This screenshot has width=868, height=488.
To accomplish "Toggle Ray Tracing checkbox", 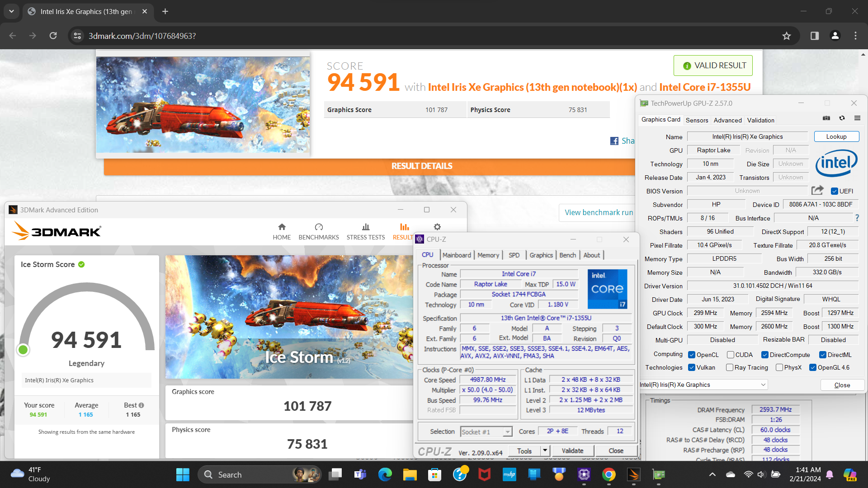I will pyautogui.click(x=729, y=367).
